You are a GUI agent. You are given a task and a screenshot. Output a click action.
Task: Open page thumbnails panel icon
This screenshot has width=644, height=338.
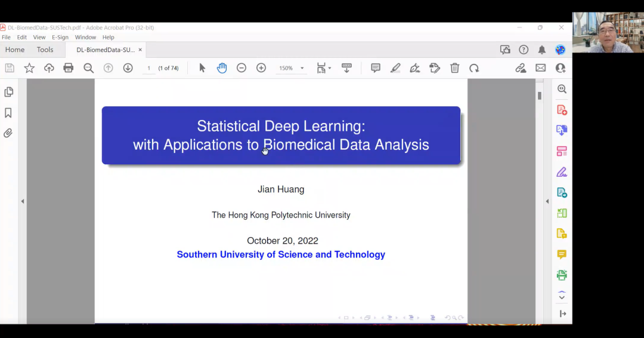8,92
